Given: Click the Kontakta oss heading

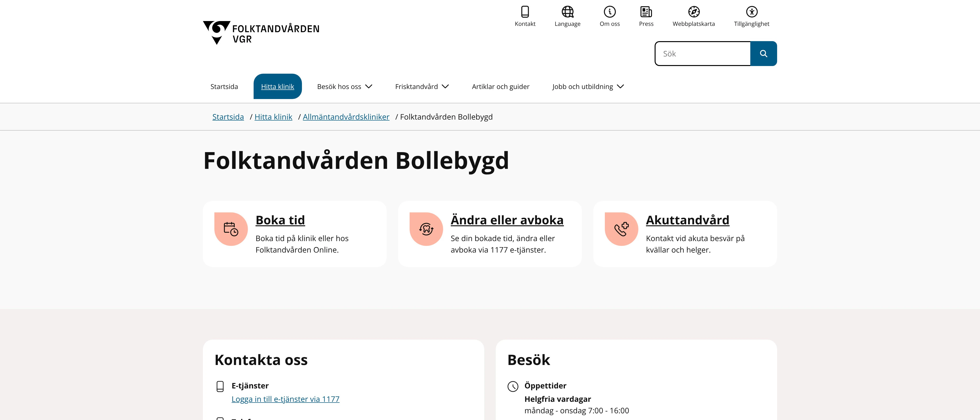Looking at the screenshot, I should 261,360.
